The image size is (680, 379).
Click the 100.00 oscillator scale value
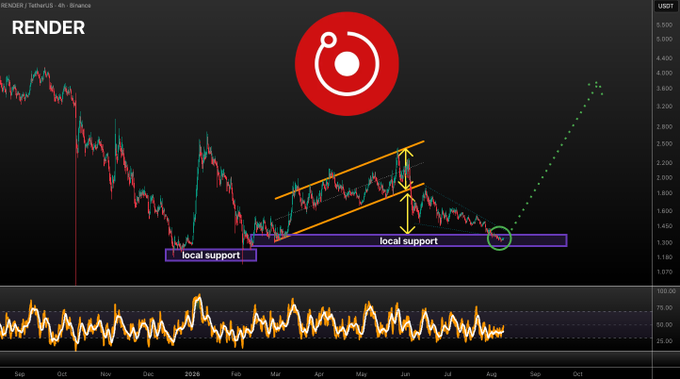coord(666,291)
